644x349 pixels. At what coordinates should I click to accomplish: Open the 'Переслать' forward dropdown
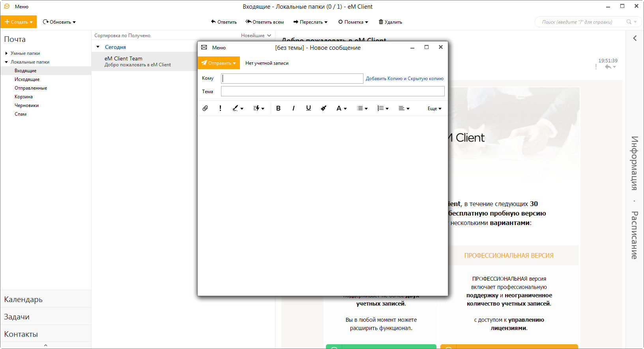pos(310,22)
